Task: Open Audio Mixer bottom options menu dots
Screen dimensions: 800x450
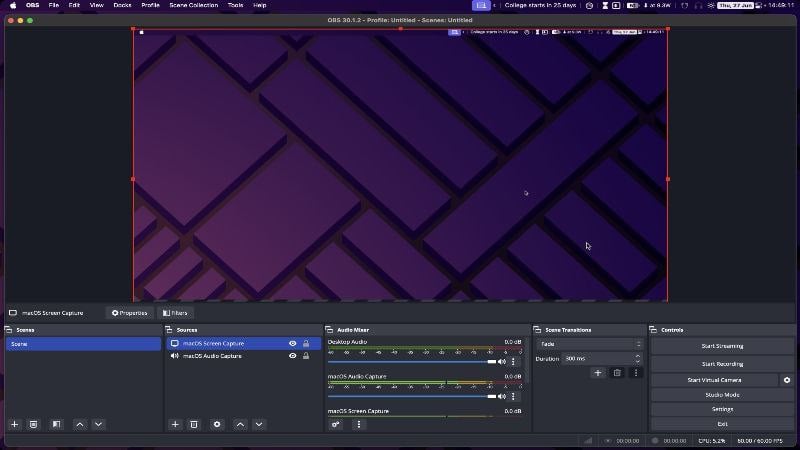Action: [x=359, y=424]
